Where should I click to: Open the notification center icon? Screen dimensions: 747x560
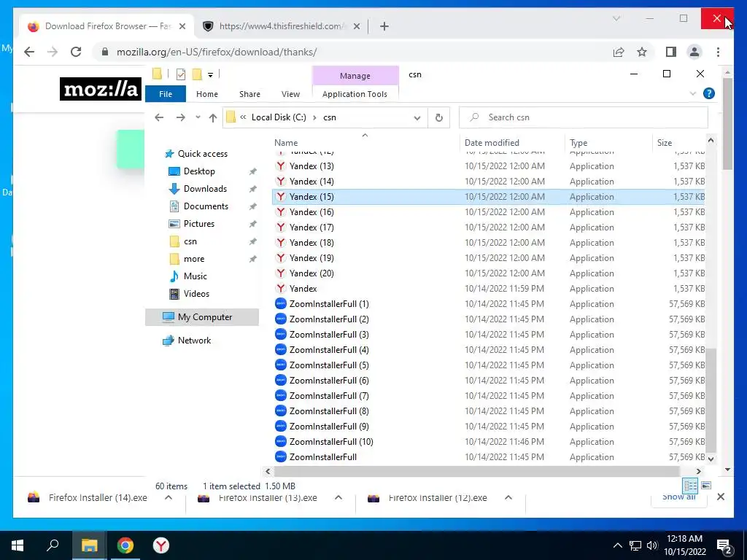pyautogui.click(x=724, y=546)
